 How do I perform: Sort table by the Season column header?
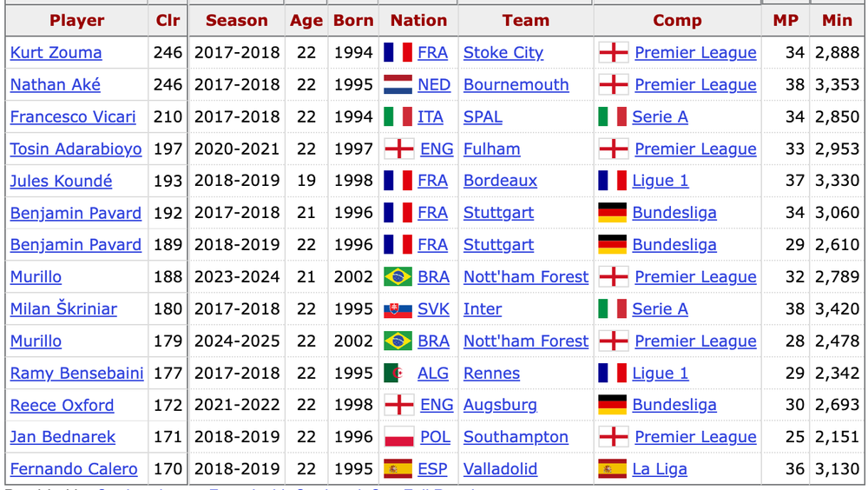click(x=237, y=20)
